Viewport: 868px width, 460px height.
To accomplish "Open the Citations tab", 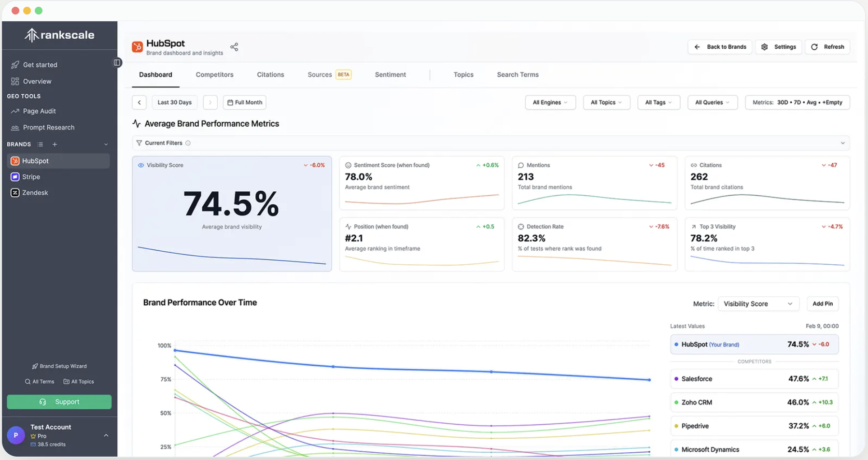I will coord(270,75).
